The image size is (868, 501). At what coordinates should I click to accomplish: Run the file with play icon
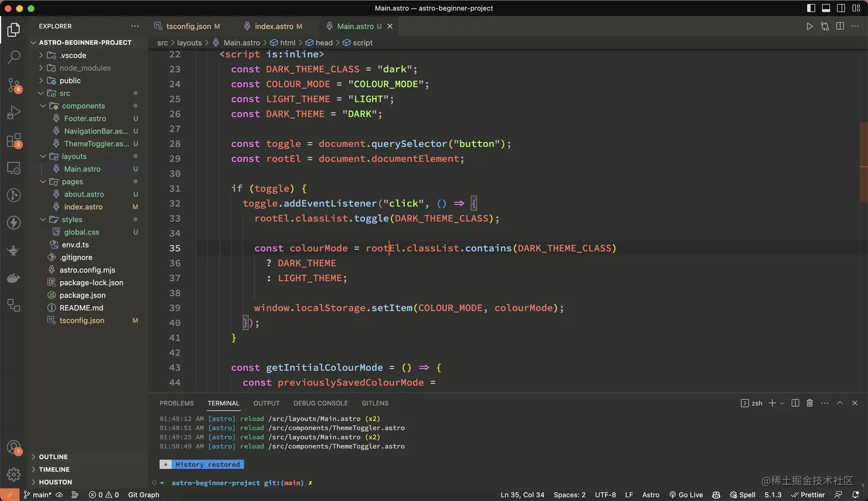(809, 26)
